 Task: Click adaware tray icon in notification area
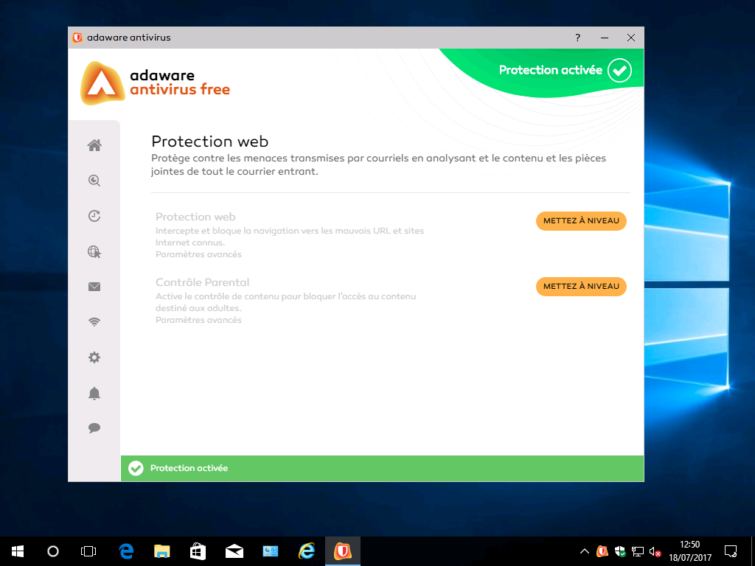tap(602, 551)
